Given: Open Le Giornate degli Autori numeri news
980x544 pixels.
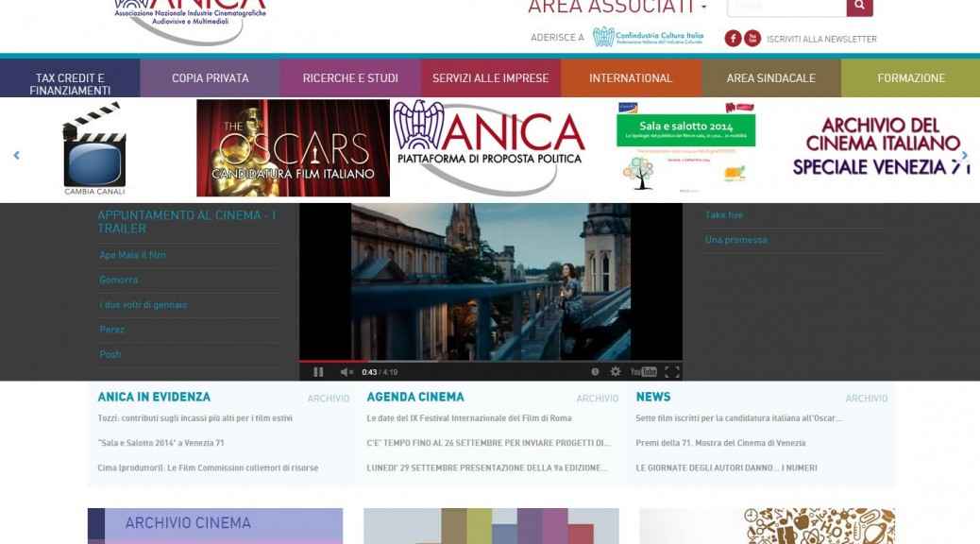Looking at the screenshot, I should click(726, 467).
